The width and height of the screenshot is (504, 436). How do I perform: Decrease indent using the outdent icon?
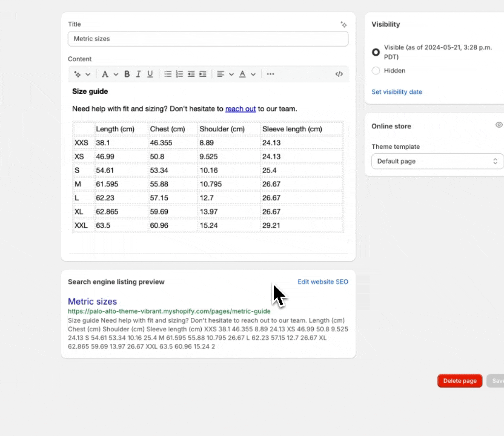(x=191, y=74)
